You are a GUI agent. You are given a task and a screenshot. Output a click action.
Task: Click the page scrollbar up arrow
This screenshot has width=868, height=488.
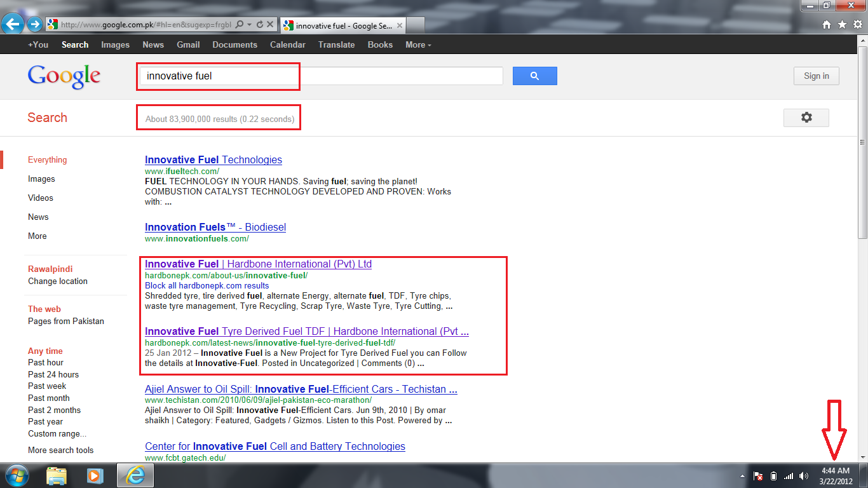[862, 41]
